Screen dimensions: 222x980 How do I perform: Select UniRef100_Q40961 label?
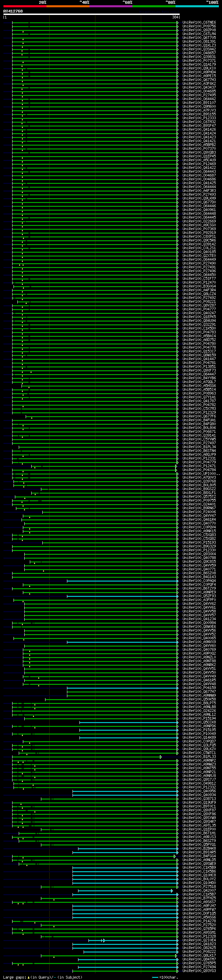coord(199,210)
